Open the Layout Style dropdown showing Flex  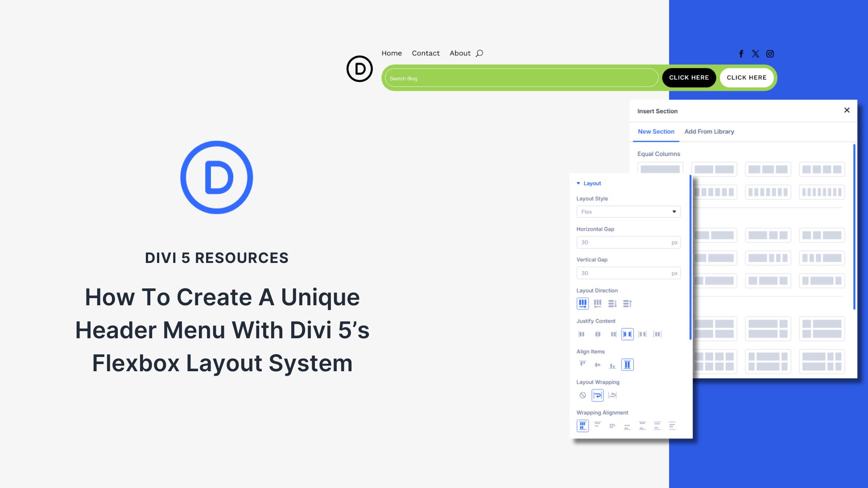pos(628,212)
